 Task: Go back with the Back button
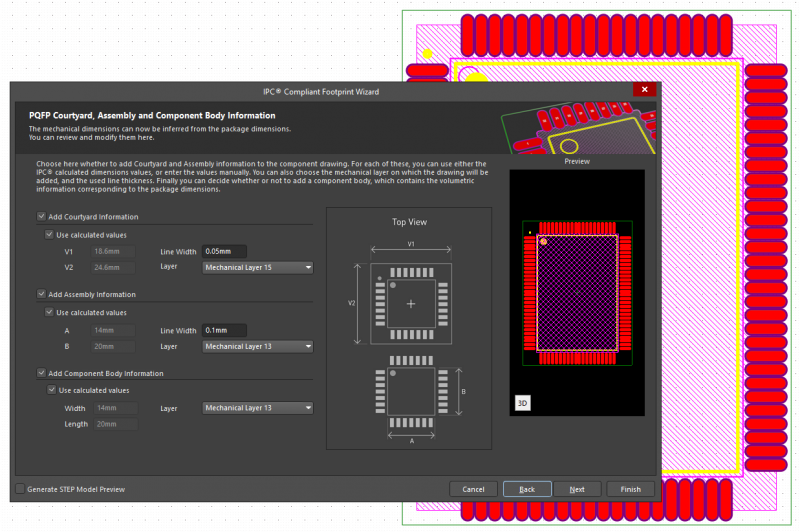[527, 489]
